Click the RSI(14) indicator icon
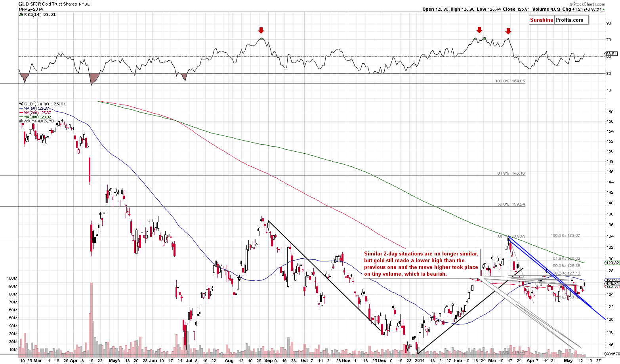This screenshot has width=620, height=364. pos(21,14)
